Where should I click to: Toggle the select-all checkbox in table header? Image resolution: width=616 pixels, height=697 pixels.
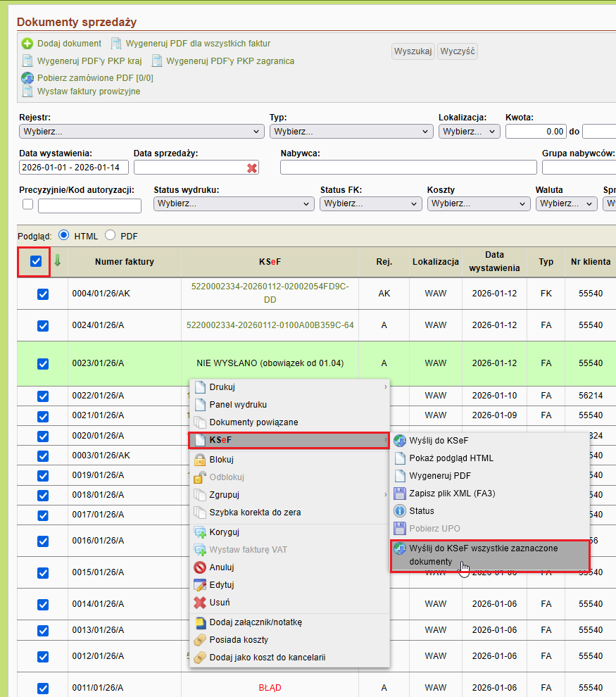pyautogui.click(x=36, y=261)
